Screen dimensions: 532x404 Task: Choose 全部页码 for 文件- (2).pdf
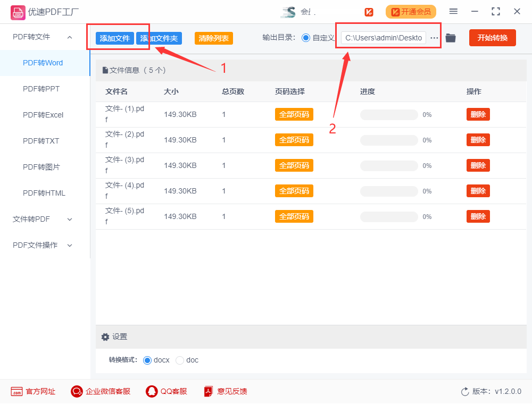pos(294,140)
